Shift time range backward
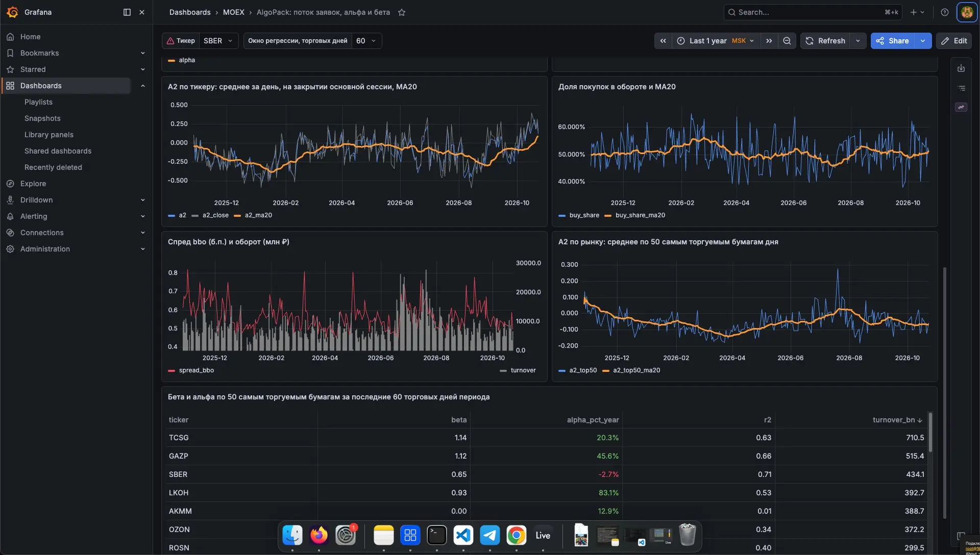 [663, 41]
